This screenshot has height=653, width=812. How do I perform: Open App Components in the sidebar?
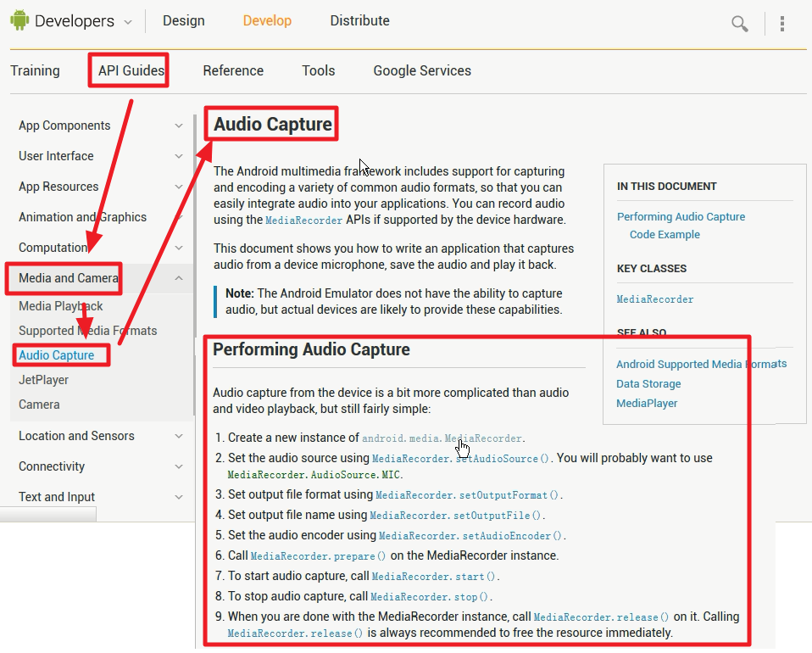pyautogui.click(x=64, y=126)
